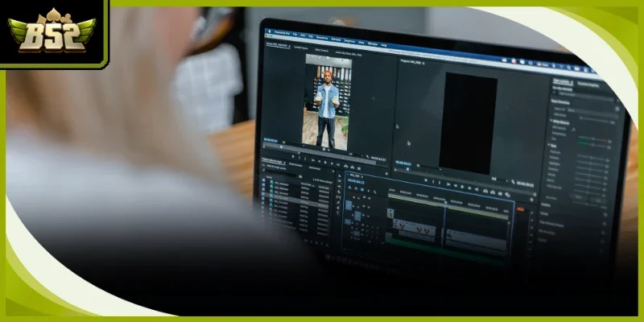The width and height of the screenshot is (644, 322).
Task: Switch to Media Browser tab
Action: [x=295, y=165]
